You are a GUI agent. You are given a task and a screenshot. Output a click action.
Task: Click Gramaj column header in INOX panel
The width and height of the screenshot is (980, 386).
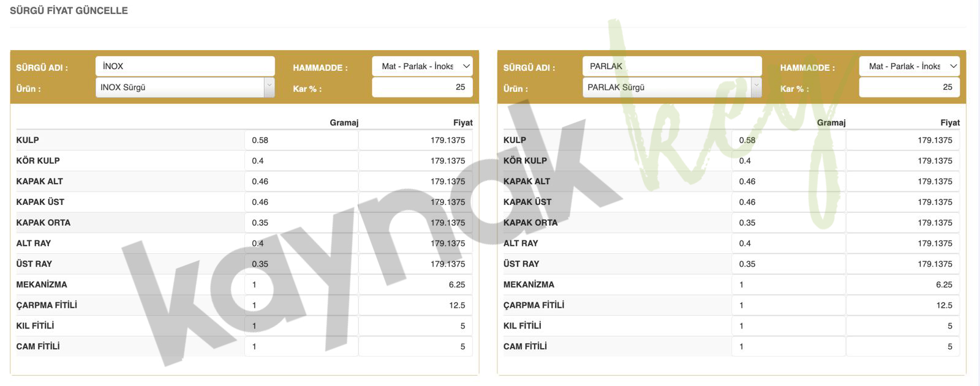pos(344,122)
